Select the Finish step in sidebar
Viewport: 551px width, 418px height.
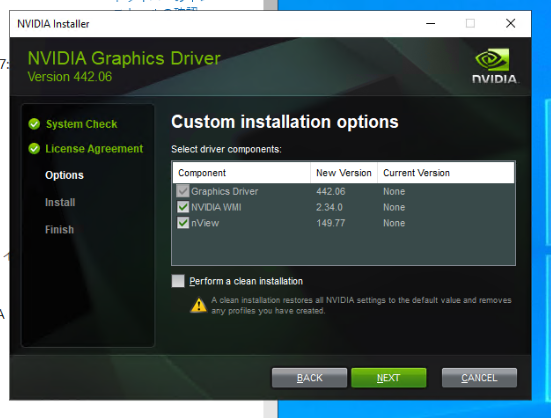pyautogui.click(x=59, y=230)
